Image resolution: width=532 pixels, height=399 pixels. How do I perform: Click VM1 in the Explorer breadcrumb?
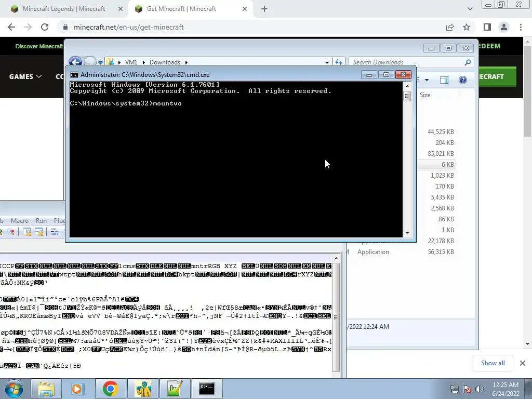coord(131,62)
